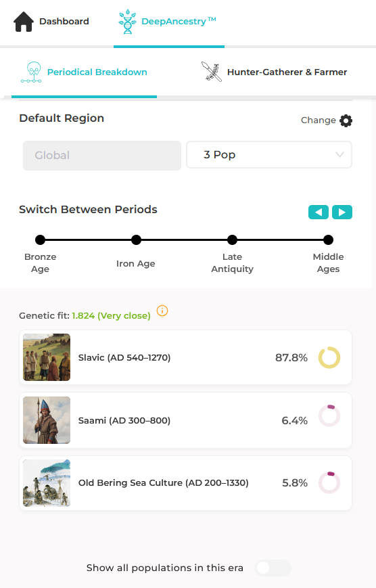Click the spear and wheat Hunter-Gatherer icon
376x588 pixels.
(x=212, y=72)
